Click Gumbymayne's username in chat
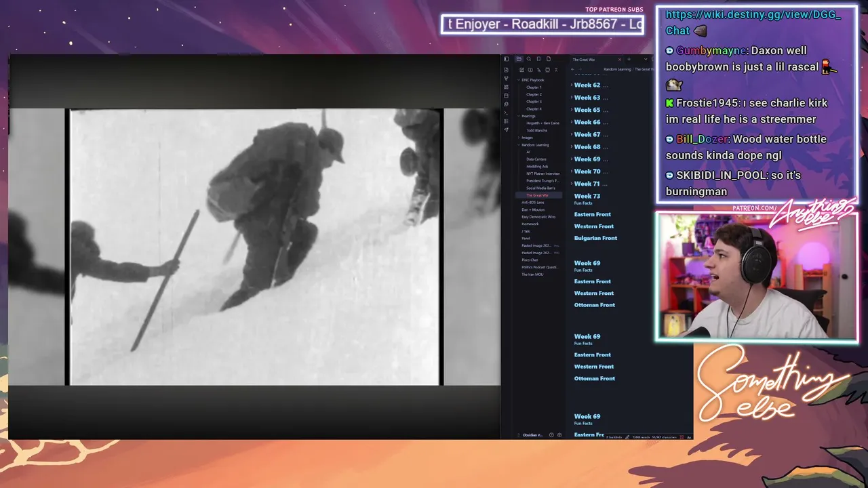Viewport: 868px width, 488px height. (x=713, y=51)
